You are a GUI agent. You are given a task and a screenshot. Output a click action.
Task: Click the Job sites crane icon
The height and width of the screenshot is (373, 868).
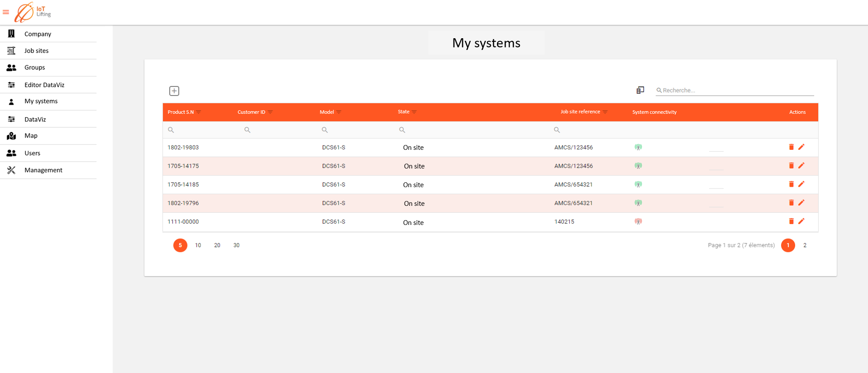[11, 51]
